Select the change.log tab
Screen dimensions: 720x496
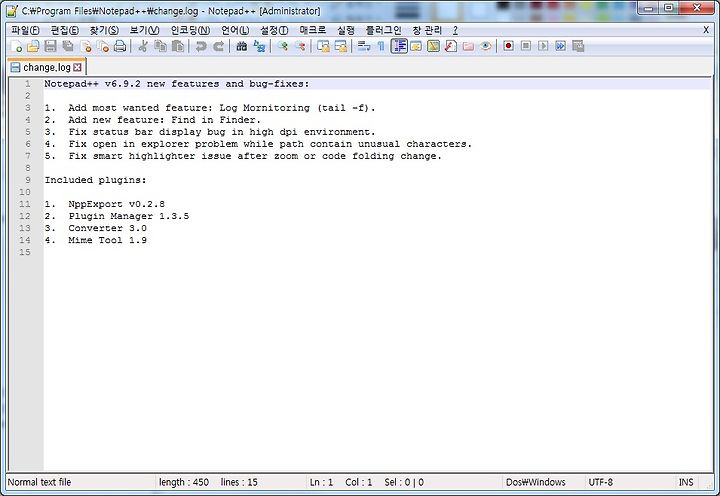point(46,68)
